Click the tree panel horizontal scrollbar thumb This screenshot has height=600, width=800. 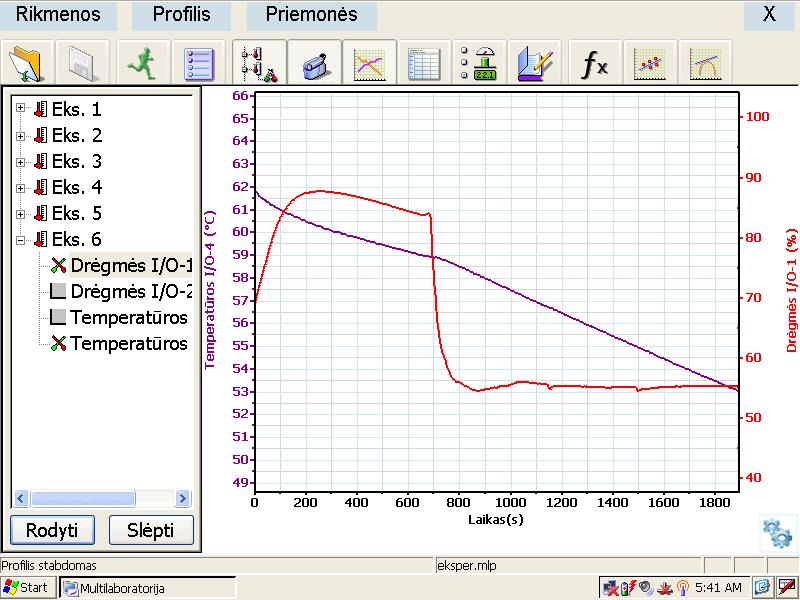coord(83,498)
